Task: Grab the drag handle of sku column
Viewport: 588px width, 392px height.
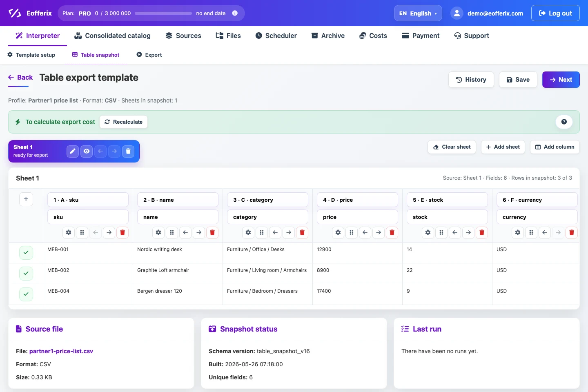Action: point(82,232)
